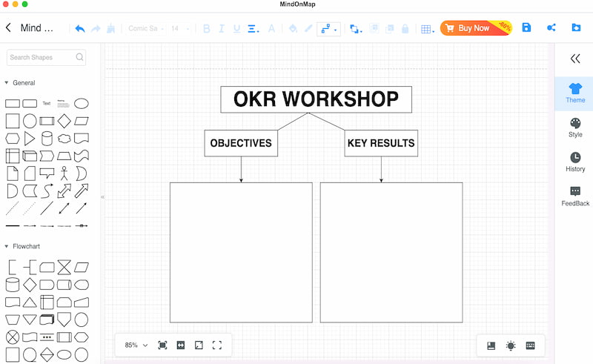
Task: Open the fill color bucket tool
Action: click(293, 28)
